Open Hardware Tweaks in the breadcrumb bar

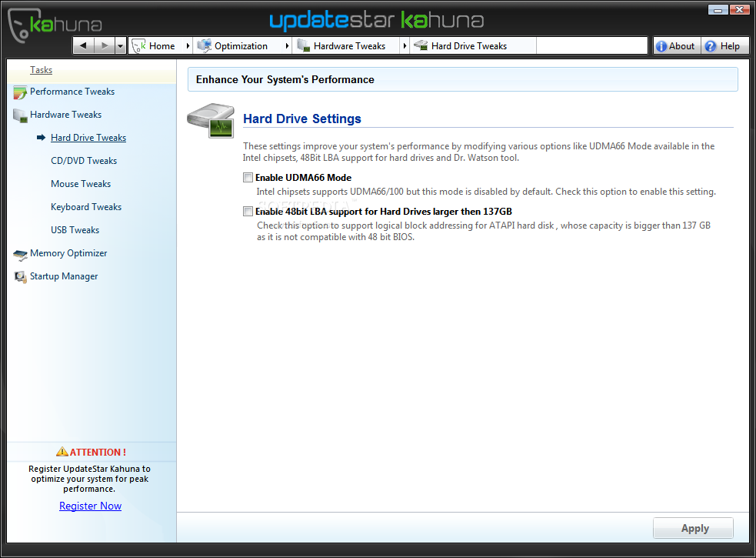coord(350,46)
